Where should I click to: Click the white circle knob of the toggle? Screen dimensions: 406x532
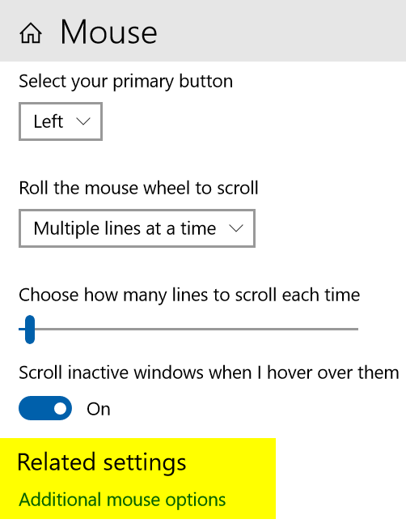point(61,408)
